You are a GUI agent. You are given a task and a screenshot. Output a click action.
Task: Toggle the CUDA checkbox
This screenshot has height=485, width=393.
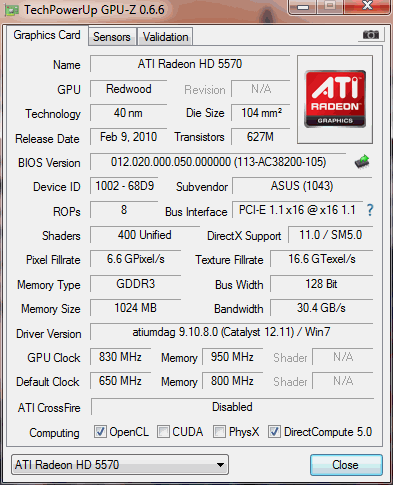click(163, 432)
